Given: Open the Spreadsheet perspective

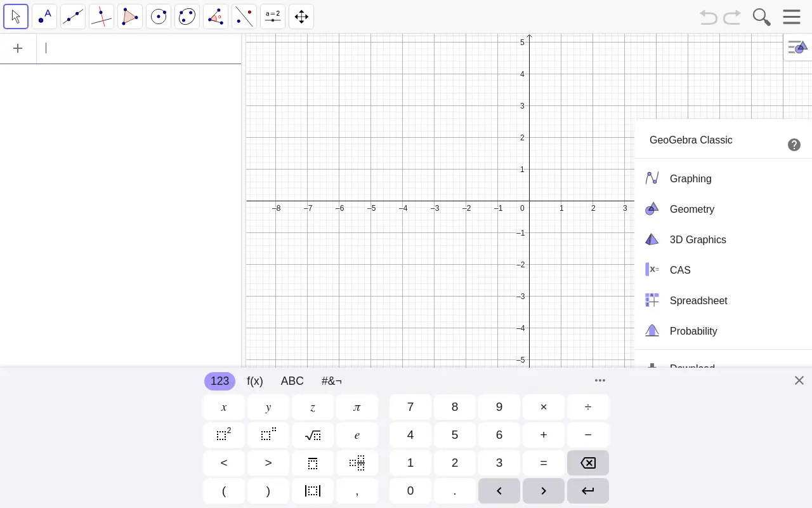Looking at the screenshot, I should (x=723, y=300).
